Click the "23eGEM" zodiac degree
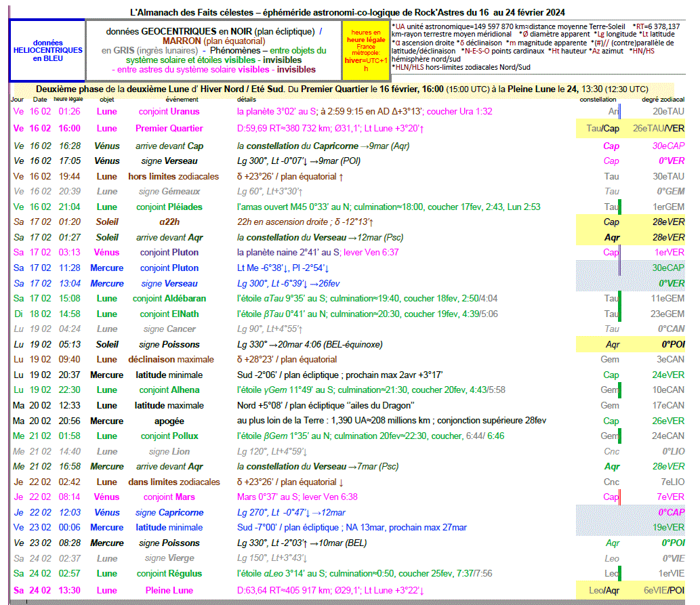The width and height of the screenshot is (700, 605). (667, 314)
